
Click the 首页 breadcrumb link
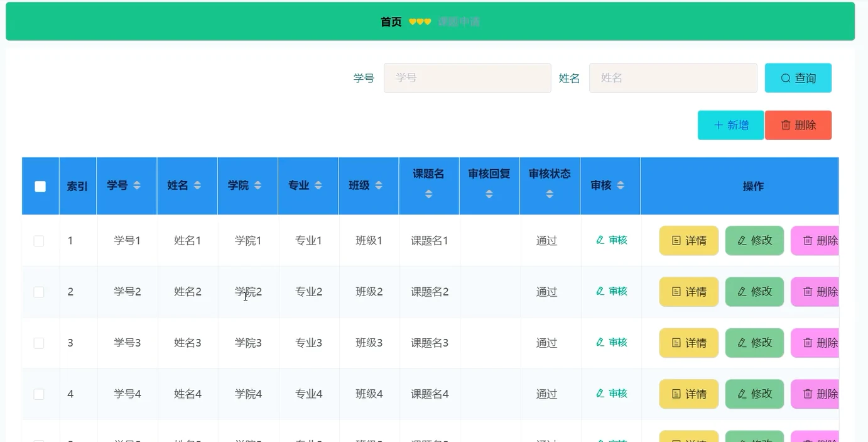pyautogui.click(x=391, y=22)
